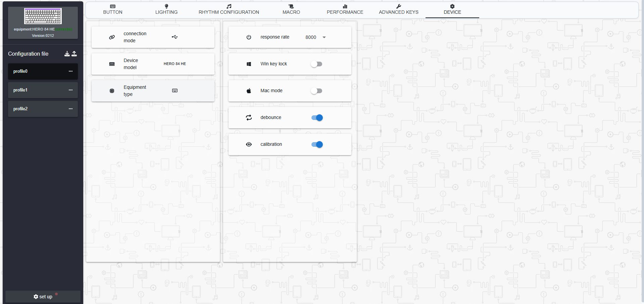644x304 pixels.
Task: Expand the profile2 more options menu
Action: click(x=70, y=109)
